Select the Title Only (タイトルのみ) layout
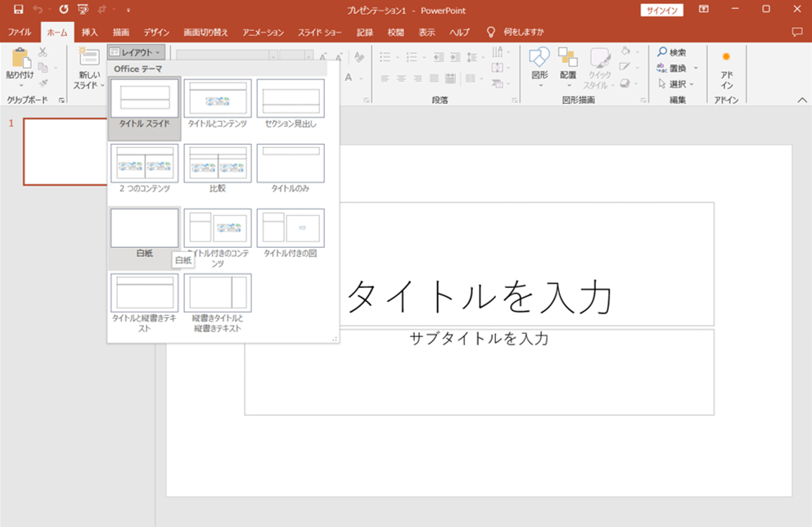Screen dimensions: 812x527 point(291,164)
